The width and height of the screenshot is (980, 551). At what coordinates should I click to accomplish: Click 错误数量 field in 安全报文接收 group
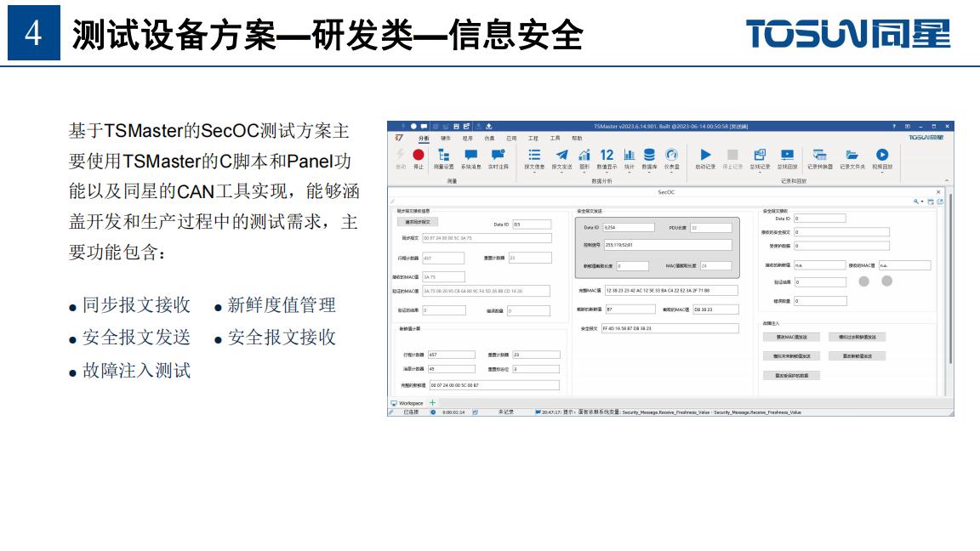(820, 301)
